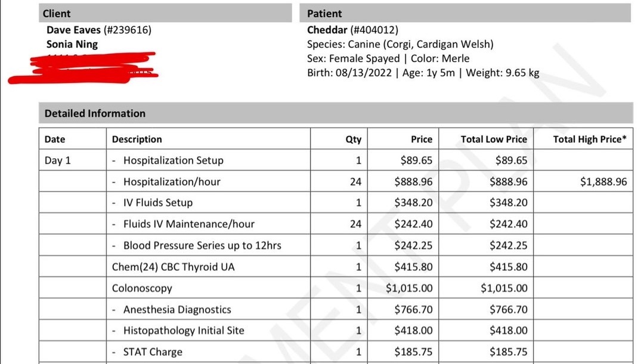Click the $1,888.96 total high price
This screenshot has height=364, width=644.
pos(603,181)
